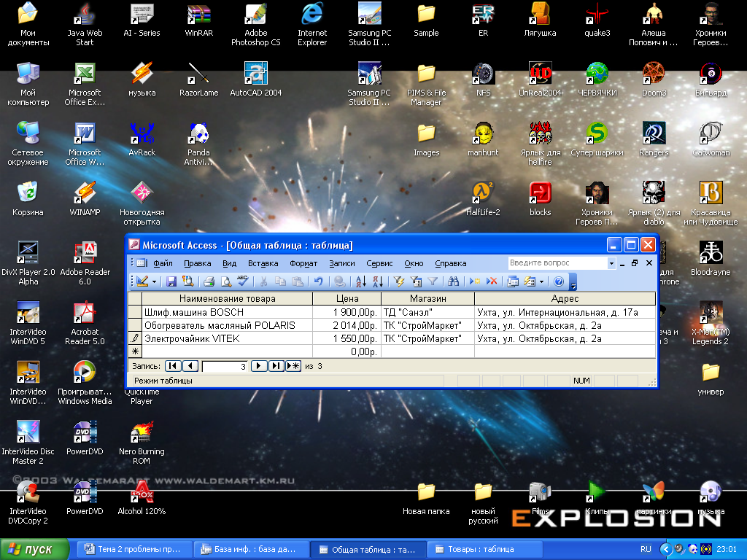Switch to Design view in Access toolbar

[x=142, y=281]
